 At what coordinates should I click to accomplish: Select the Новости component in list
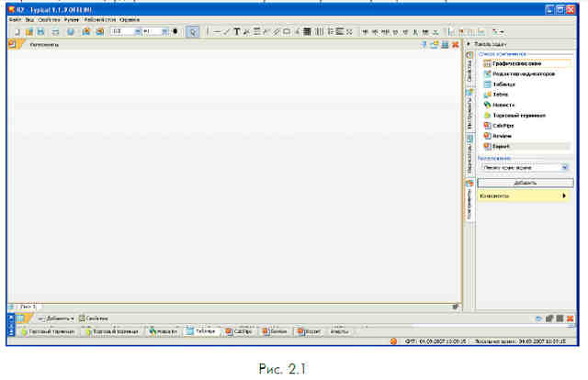(499, 105)
